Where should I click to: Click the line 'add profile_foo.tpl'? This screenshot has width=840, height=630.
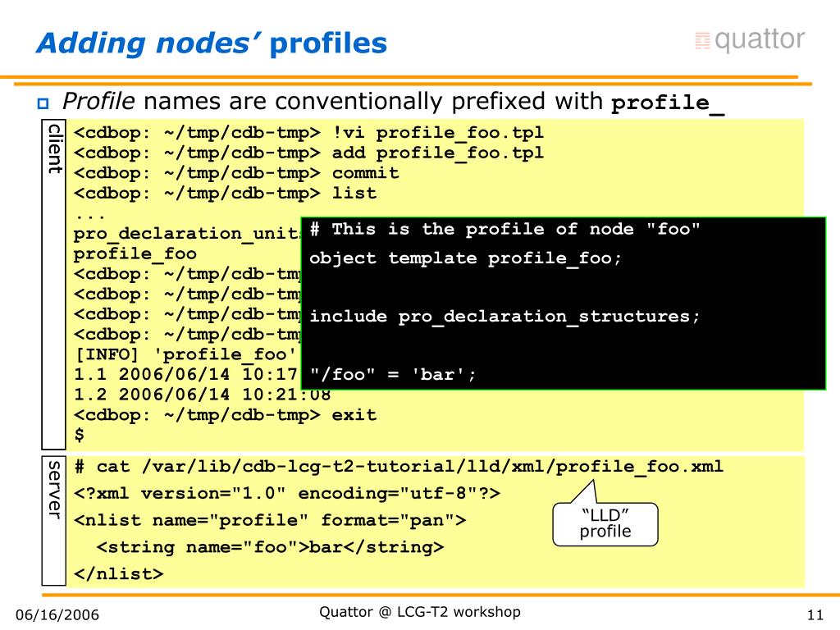click(x=308, y=153)
